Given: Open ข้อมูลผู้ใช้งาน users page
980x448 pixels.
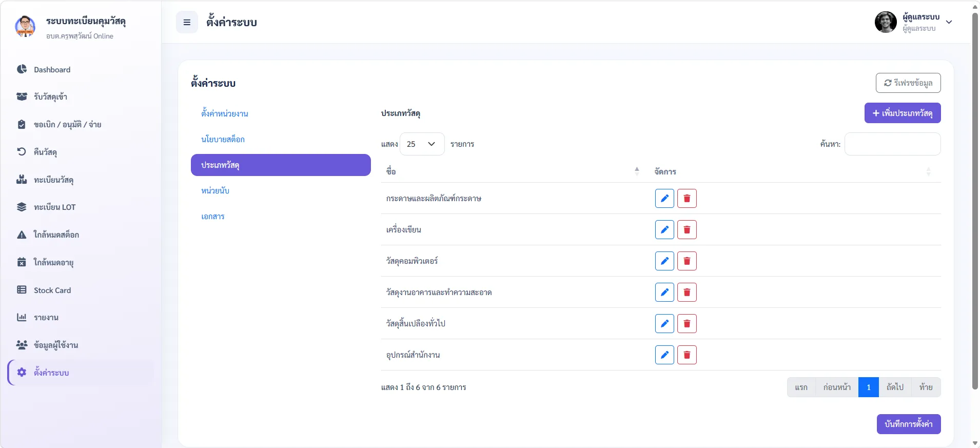Looking at the screenshot, I should pos(81,345).
